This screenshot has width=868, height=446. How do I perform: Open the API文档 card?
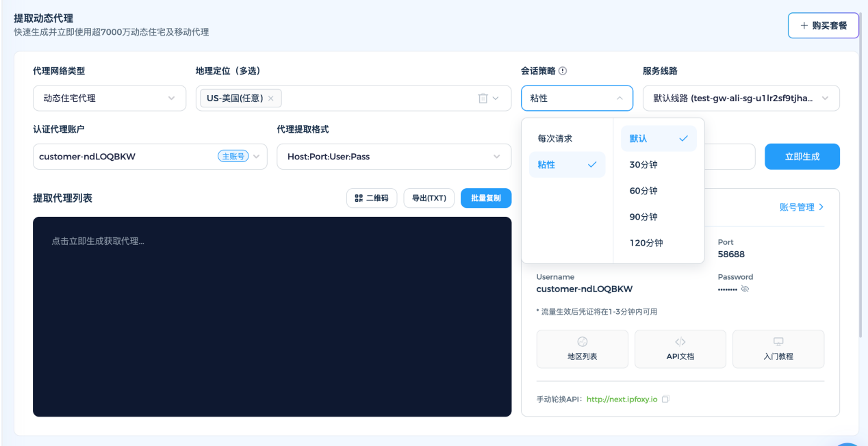pyautogui.click(x=680, y=349)
